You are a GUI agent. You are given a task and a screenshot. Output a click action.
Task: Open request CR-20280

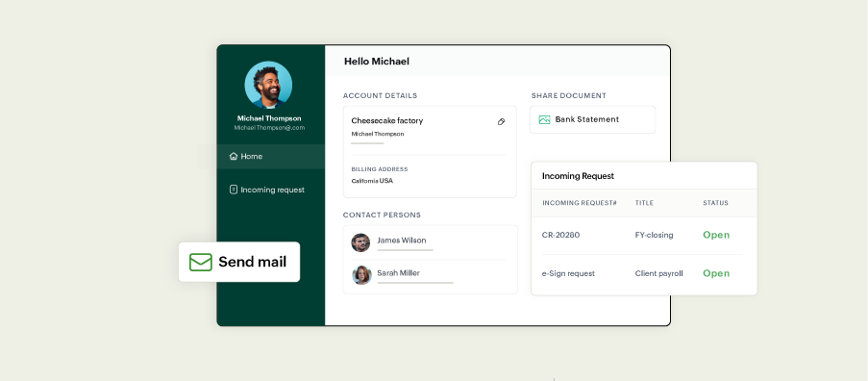tap(560, 235)
